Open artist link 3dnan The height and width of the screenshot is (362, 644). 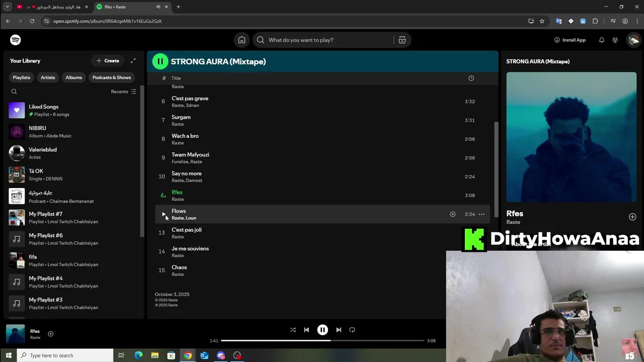[x=192, y=106]
